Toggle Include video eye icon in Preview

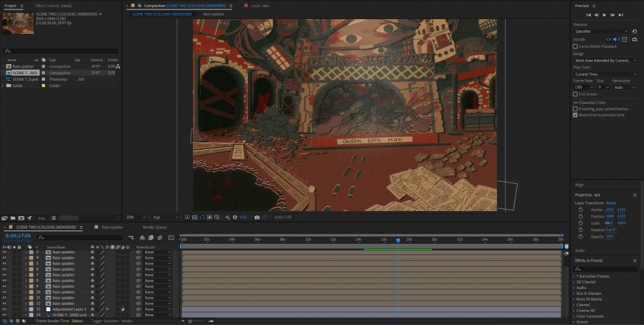pos(608,40)
